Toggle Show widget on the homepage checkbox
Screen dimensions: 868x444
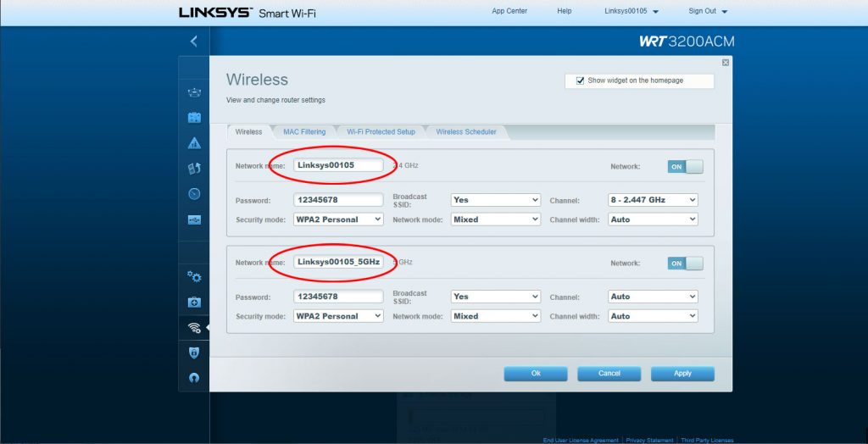click(580, 80)
